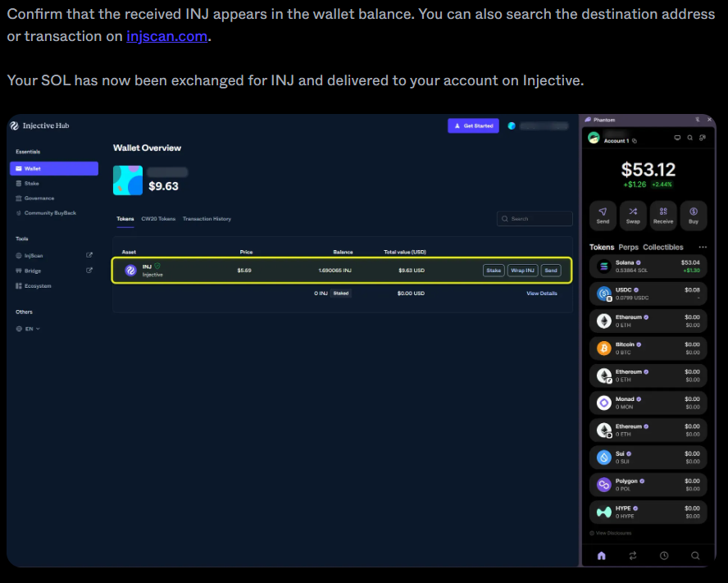The height and width of the screenshot is (583, 728).
Task: Switch to the CW20 Tokens tab
Action: pyautogui.click(x=158, y=219)
